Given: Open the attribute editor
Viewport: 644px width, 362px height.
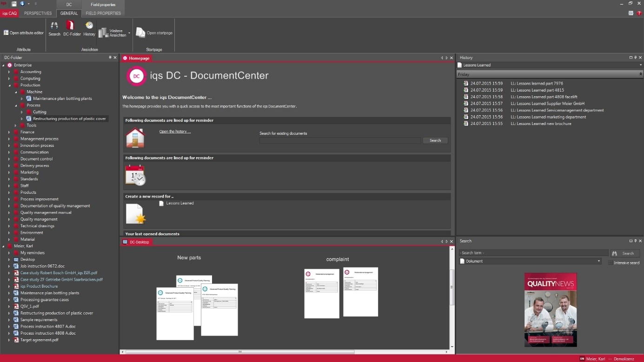Looking at the screenshot, I should point(24,33).
